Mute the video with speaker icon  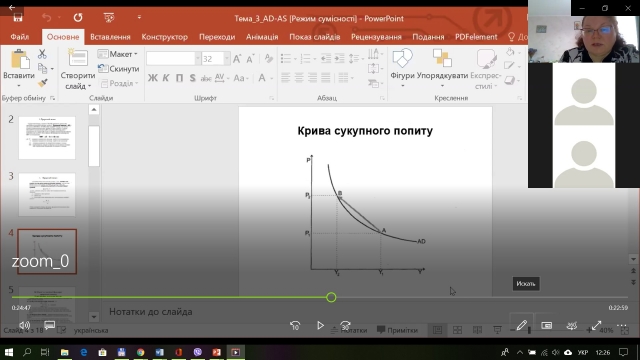(x=24, y=325)
